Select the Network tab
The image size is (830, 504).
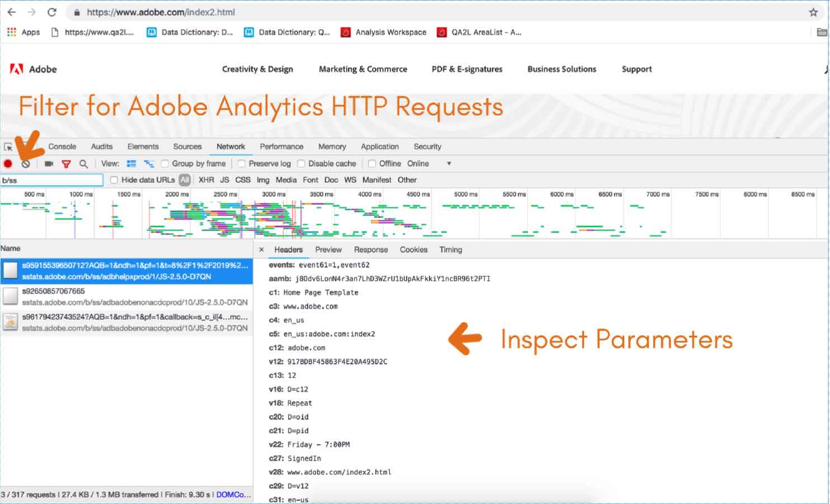(231, 147)
